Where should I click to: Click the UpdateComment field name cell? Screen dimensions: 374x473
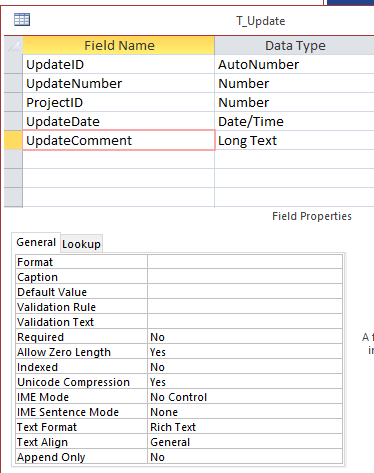[119, 140]
